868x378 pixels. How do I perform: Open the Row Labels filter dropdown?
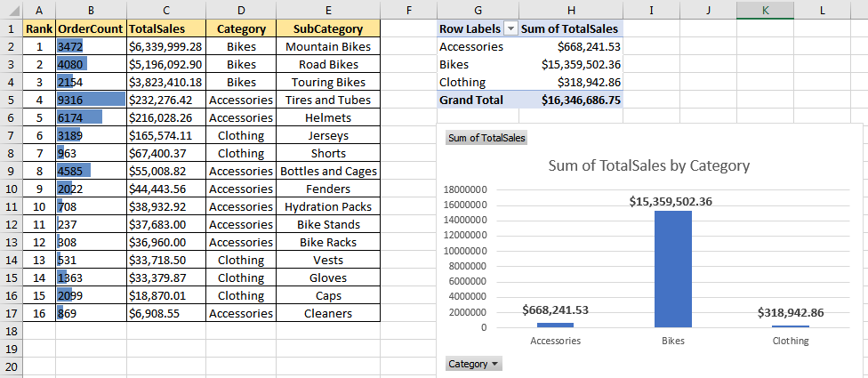tap(511, 28)
